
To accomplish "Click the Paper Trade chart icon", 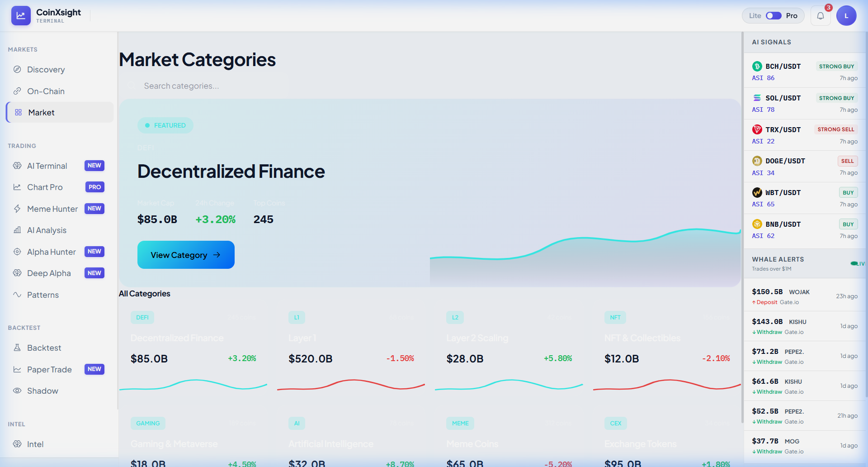I will pos(17,369).
